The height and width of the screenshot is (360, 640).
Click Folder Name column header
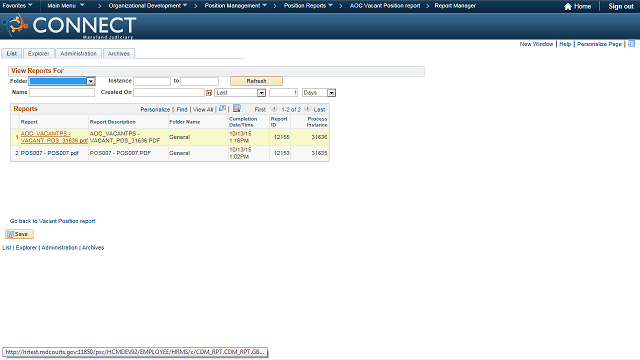point(184,122)
